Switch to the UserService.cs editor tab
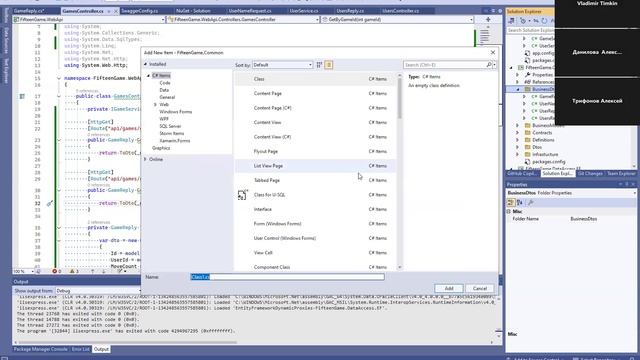Screen dimensions: 640x360 (304, 11)
